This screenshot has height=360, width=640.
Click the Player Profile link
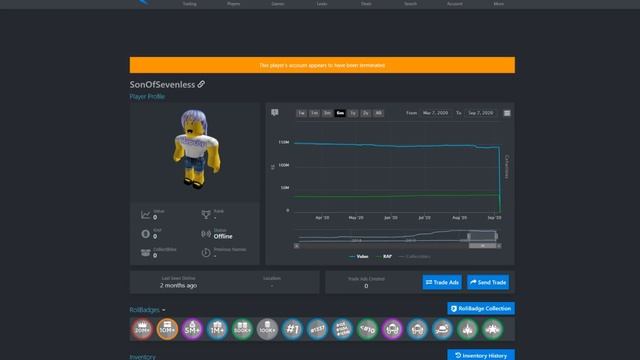coord(147,96)
